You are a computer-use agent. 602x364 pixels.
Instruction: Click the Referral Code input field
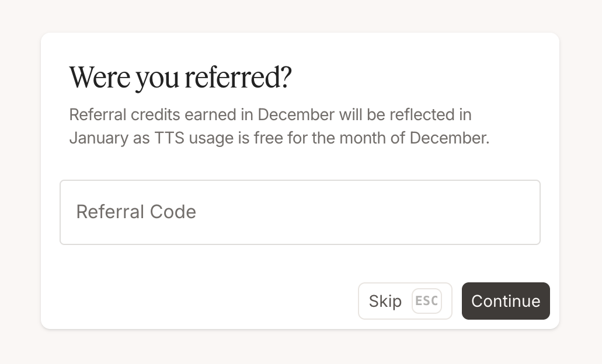point(300,212)
